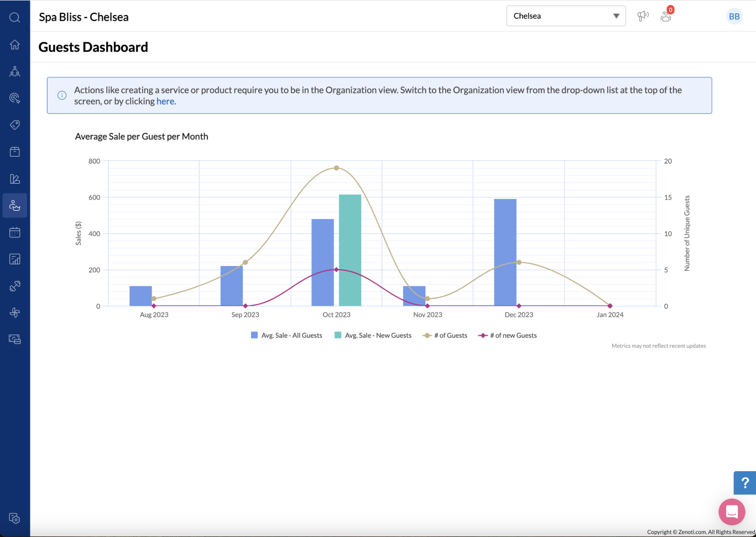Click the Admin dashboard icon
756x537 pixels.
tap(14, 258)
